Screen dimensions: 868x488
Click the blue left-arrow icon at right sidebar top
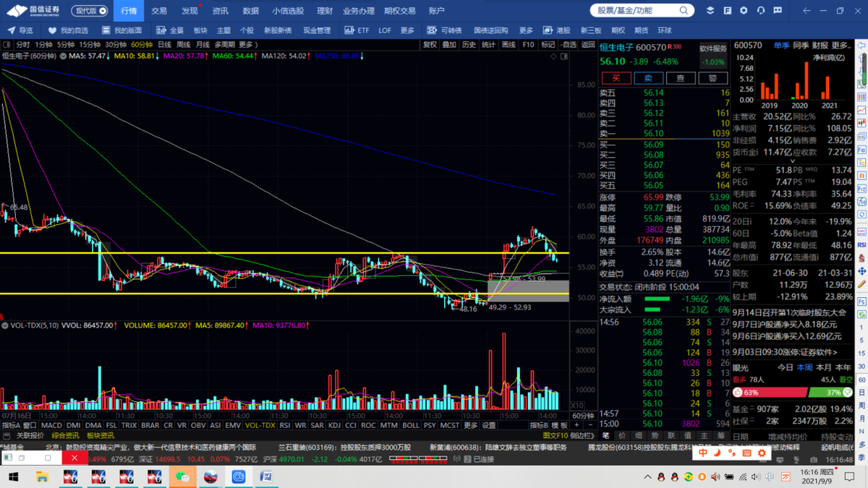(862, 46)
